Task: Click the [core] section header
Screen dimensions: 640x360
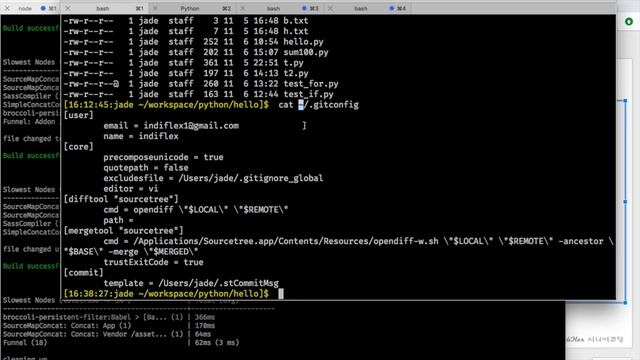Action: [x=78, y=147]
